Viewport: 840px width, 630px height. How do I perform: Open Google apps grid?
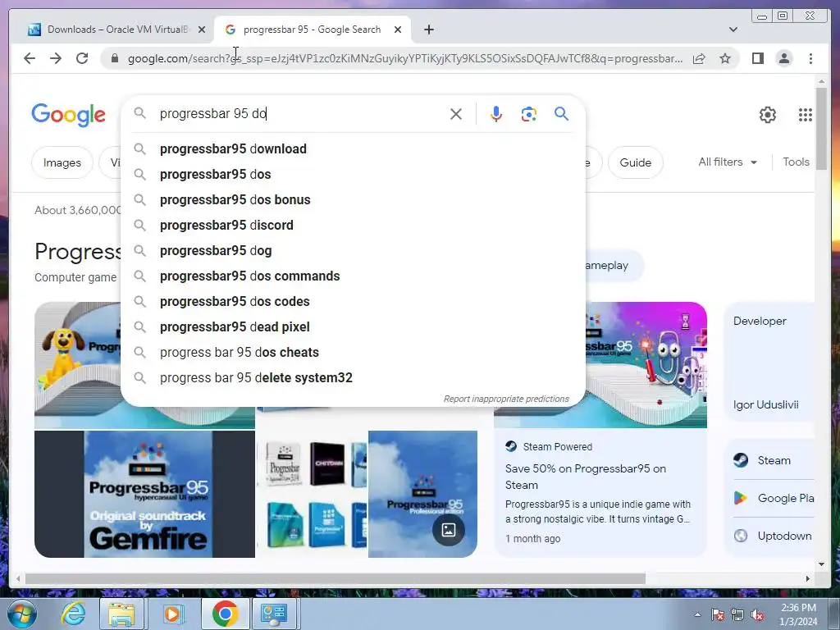[806, 115]
